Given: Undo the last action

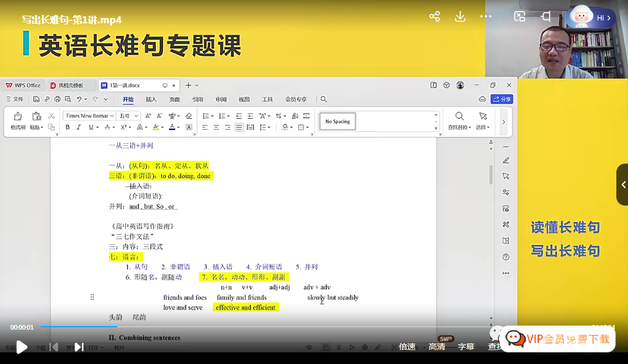Looking at the screenshot, I should coord(79,100).
